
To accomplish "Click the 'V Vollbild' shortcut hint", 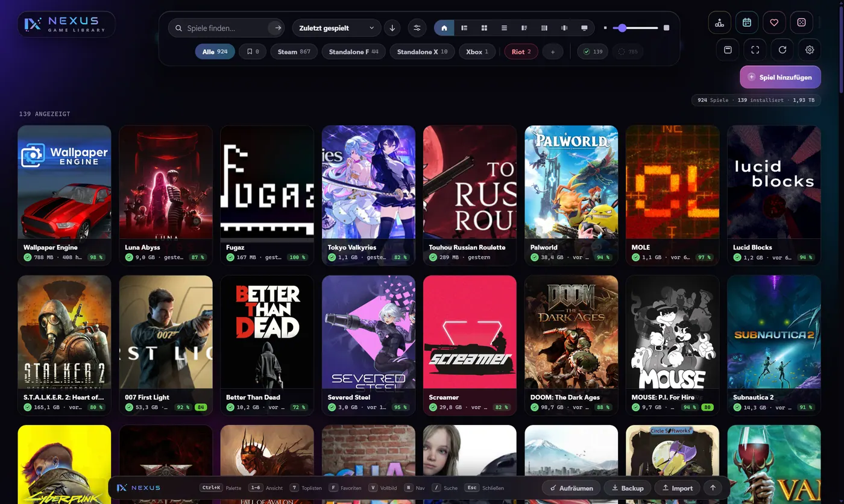I will [x=382, y=488].
